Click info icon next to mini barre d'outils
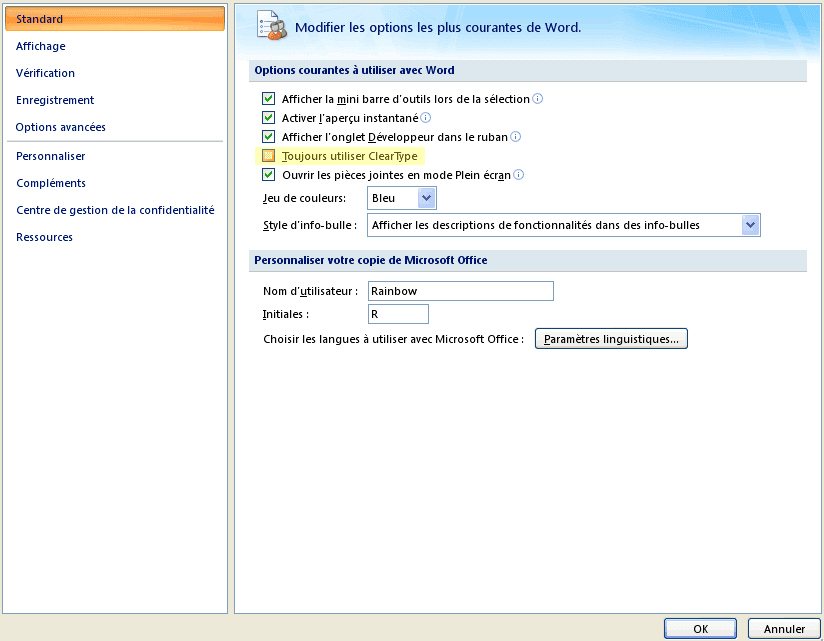This screenshot has height=641, width=824. pos(537,99)
